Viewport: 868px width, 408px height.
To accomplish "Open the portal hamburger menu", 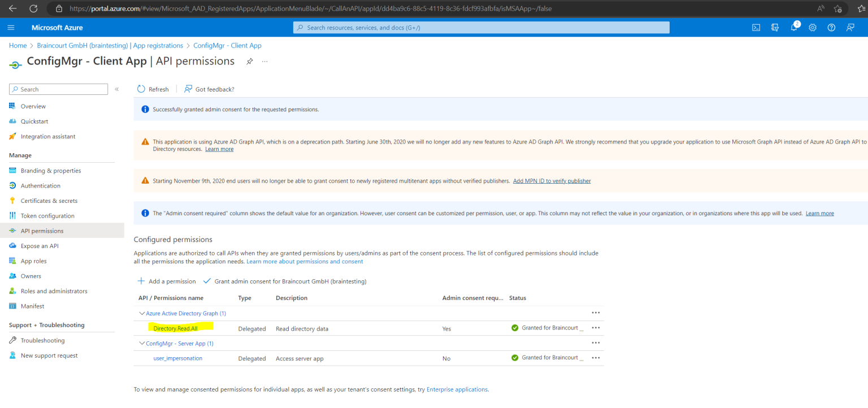I will pos(11,27).
